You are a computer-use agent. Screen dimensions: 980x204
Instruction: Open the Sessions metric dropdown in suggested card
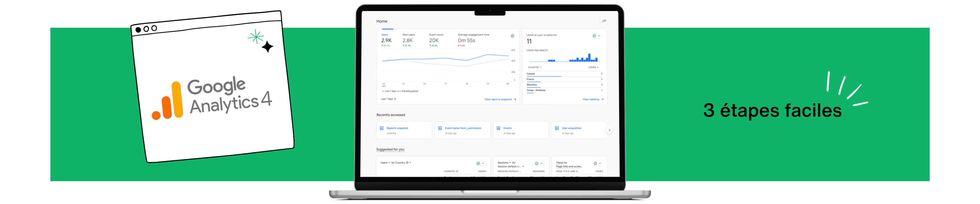[504, 163]
